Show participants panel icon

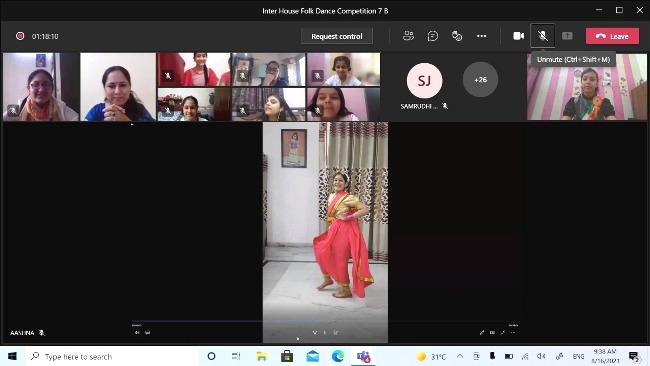(x=408, y=36)
